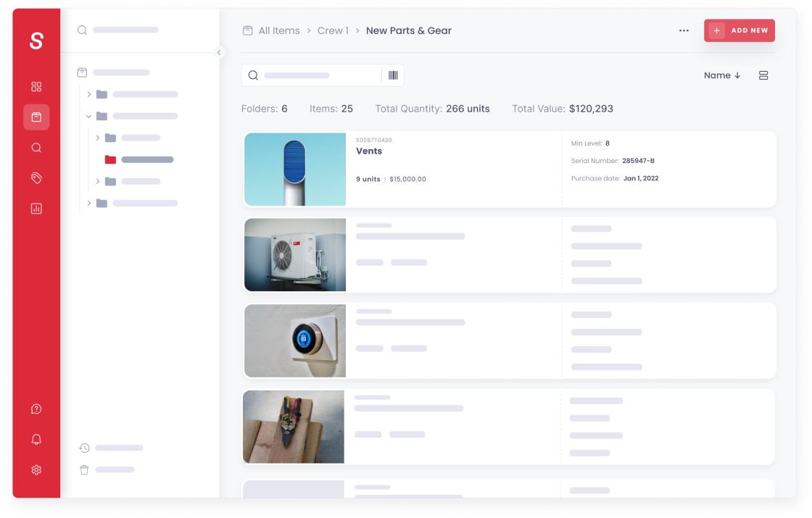The image size is (812, 518).
Task: Scan a barcode using the barcode icon
Action: tap(392, 75)
